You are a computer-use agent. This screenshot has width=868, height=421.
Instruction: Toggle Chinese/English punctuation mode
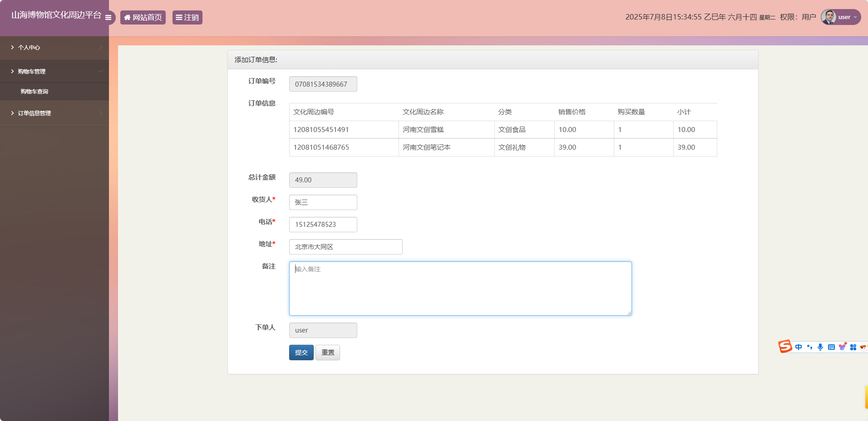pos(810,347)
